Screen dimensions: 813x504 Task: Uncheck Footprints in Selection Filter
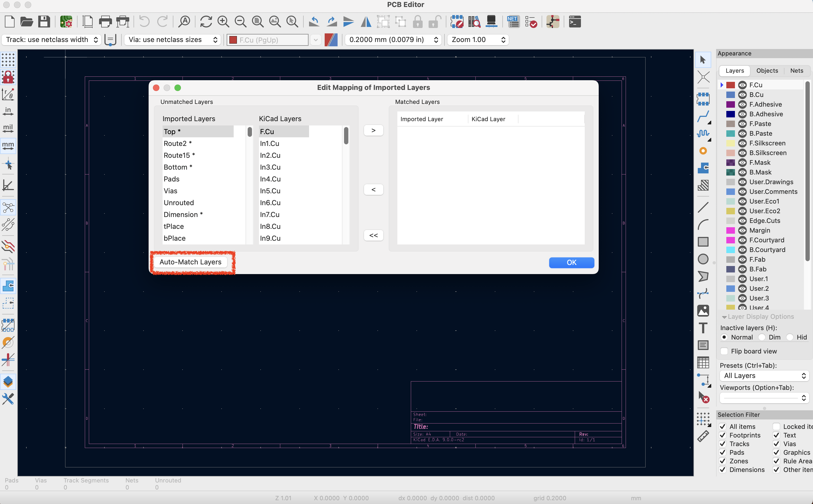[723, 435]
